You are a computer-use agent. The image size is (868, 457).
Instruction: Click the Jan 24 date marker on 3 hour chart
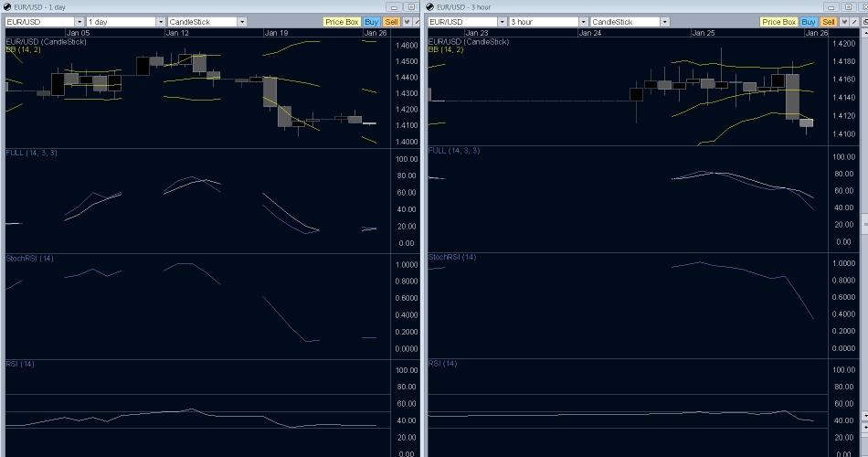[589, 33]
